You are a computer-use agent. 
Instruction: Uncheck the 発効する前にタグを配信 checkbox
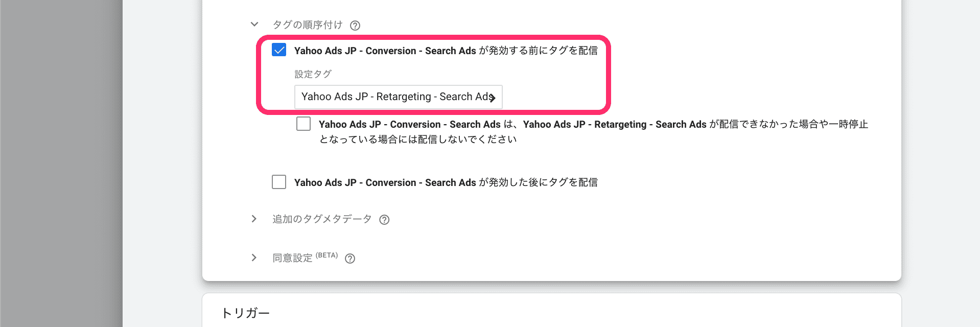[279, 50]
